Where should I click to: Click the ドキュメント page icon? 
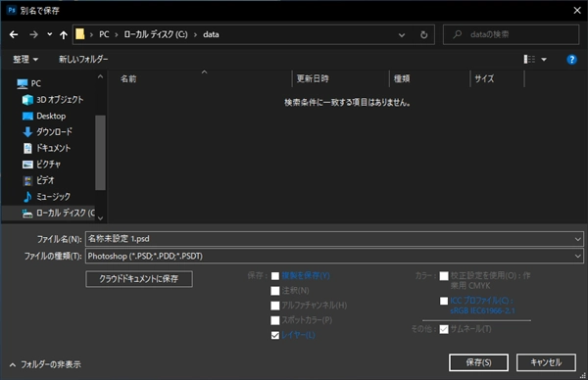(x=27, y=148)
